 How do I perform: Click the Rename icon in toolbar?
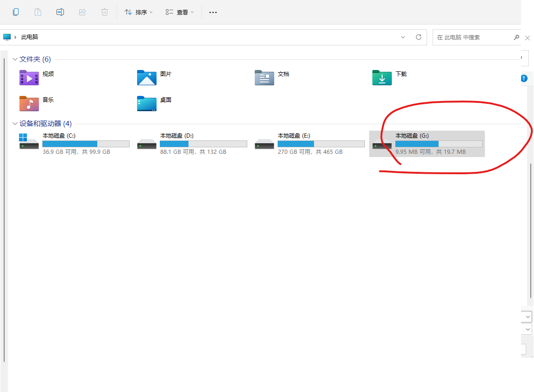point(60,12)
